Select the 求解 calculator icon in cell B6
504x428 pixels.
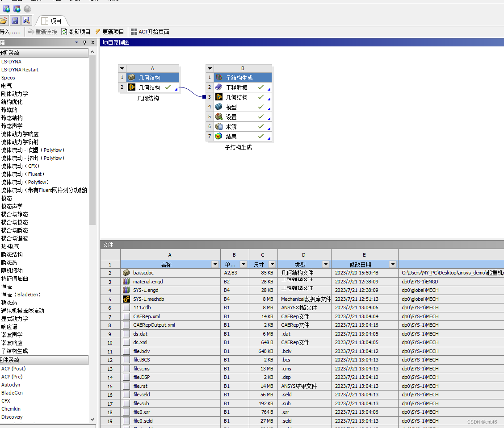pos(219,126)
